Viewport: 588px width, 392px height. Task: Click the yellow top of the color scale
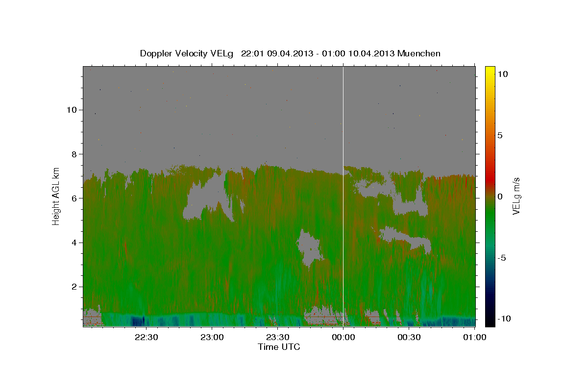[x=490, y=71]
